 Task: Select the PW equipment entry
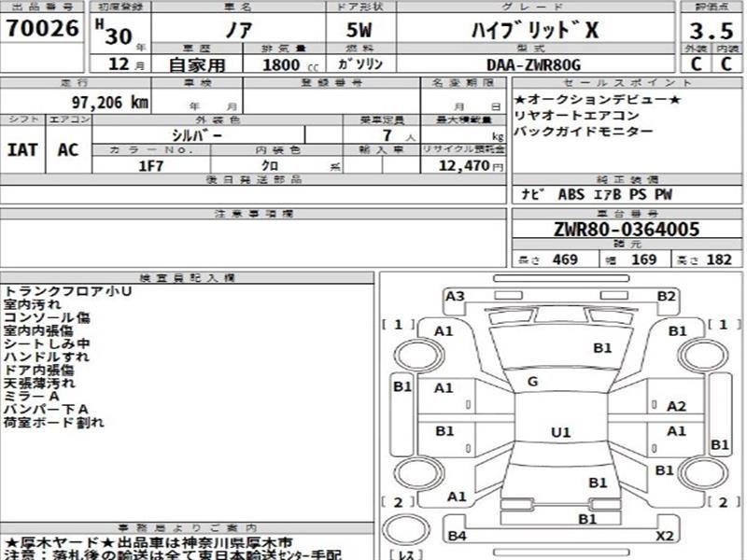(x=663, y=194)
